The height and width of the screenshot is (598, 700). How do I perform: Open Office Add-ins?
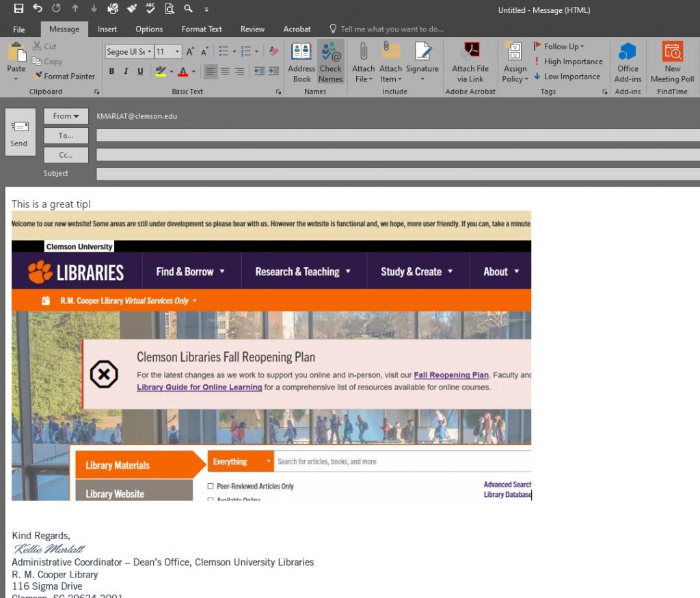click(x=628, y=62)
